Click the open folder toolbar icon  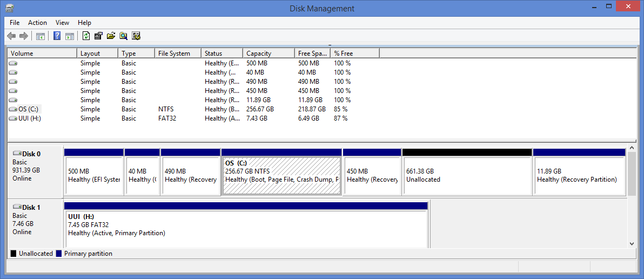pos(111,36)
